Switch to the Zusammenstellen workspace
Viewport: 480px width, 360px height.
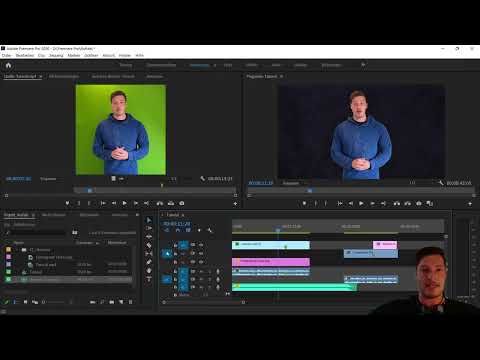tap(161, 65)
